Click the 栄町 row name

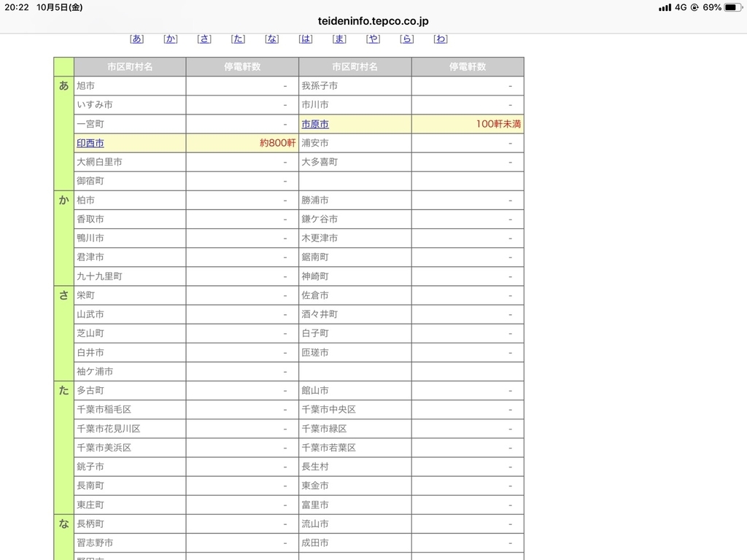click(86, 295)
